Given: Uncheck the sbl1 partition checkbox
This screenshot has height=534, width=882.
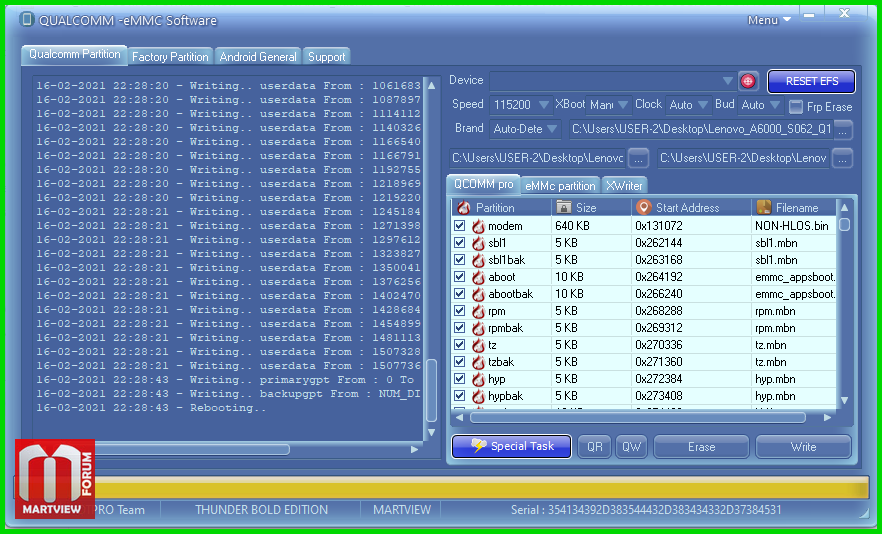Looking at the screenshot, I should pos(460,243).
